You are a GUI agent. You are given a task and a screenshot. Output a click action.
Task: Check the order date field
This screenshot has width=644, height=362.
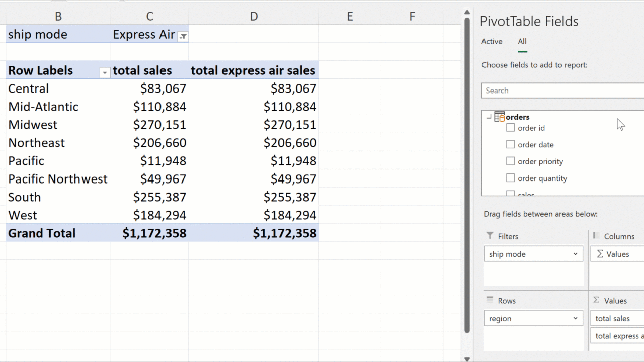(x=511, y=145)
